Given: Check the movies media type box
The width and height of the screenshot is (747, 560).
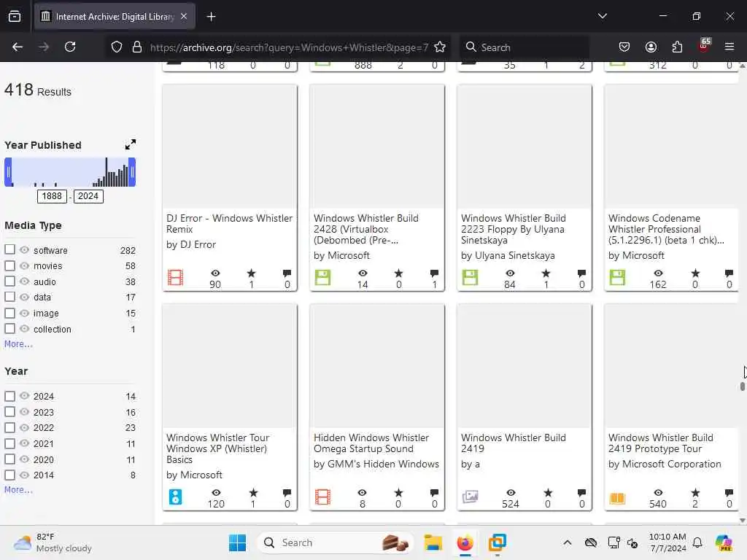Looking at the screenshot, I should [9, 265].
